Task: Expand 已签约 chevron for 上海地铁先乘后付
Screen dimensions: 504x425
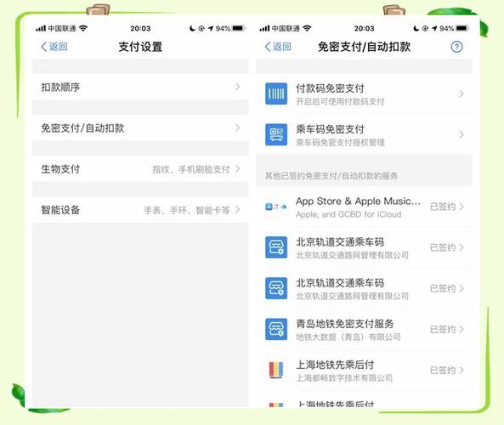Action: [462, 370]
